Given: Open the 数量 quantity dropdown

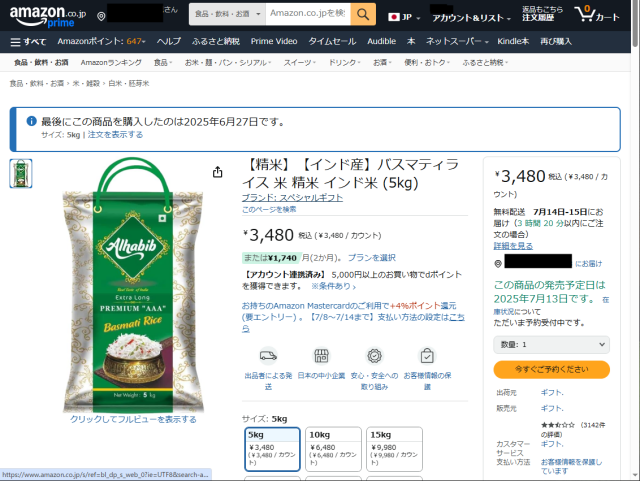Looking at the screenshot, I should coord(551,345).
